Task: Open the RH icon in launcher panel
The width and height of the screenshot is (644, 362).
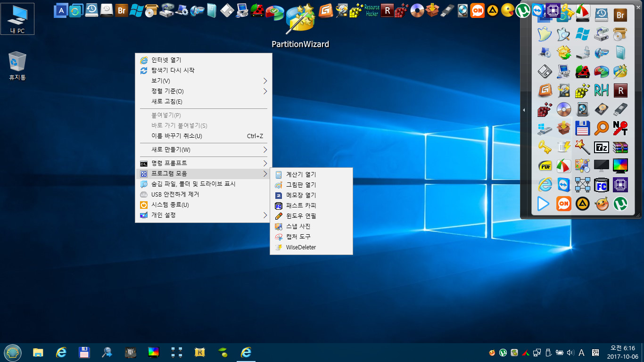Action: click(x=602, y=90)
